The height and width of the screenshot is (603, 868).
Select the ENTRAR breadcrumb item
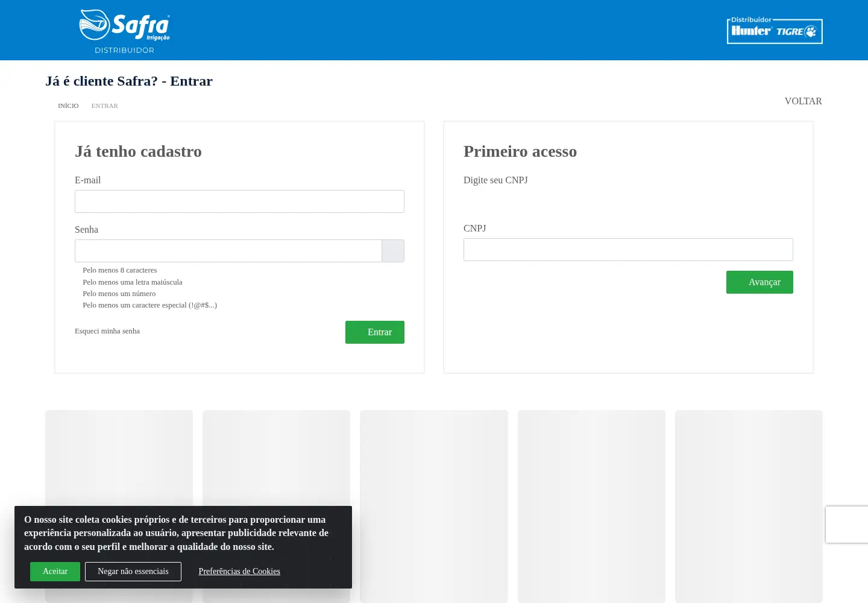[105, 106]
